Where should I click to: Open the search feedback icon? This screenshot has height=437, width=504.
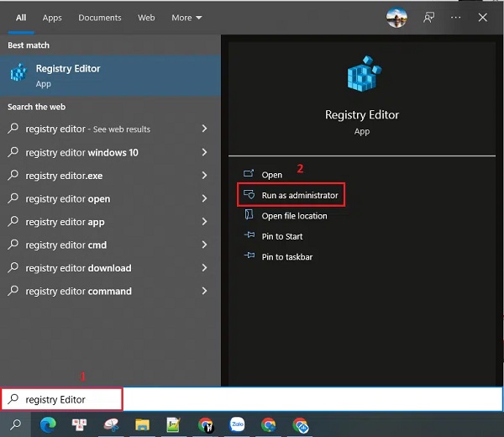coord(428,17)
